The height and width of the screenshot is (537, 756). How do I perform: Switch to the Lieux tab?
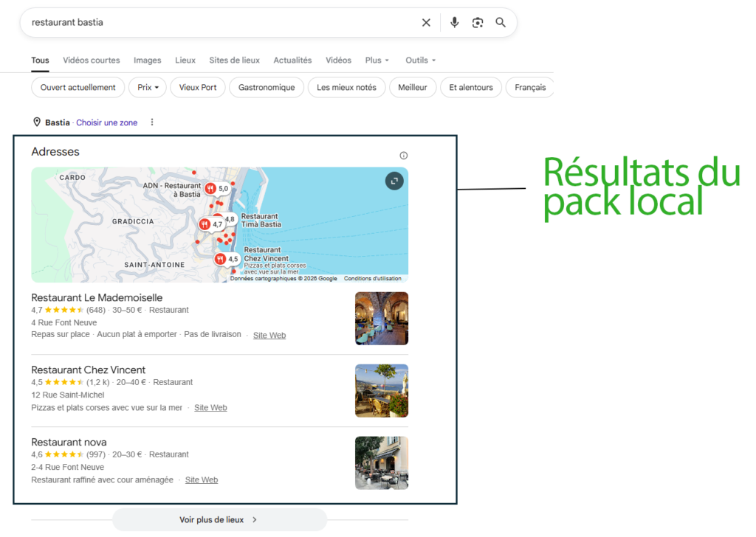(x=185, y=60)
